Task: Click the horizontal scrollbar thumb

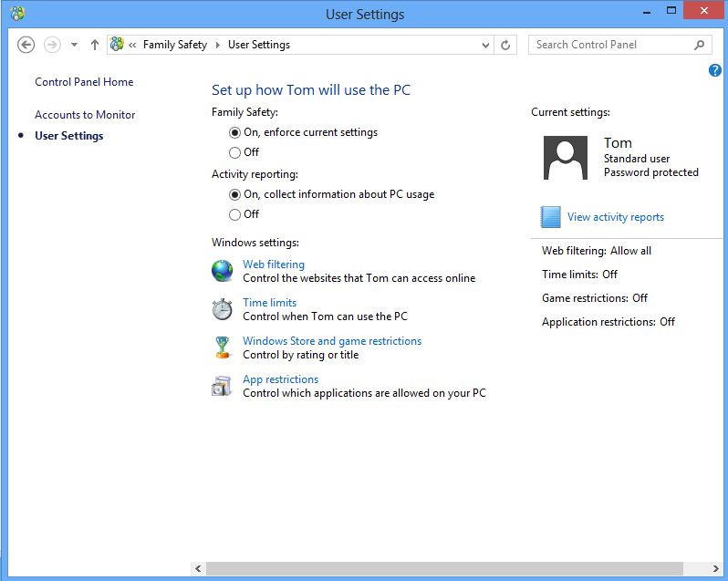Action: coord(444,568)
